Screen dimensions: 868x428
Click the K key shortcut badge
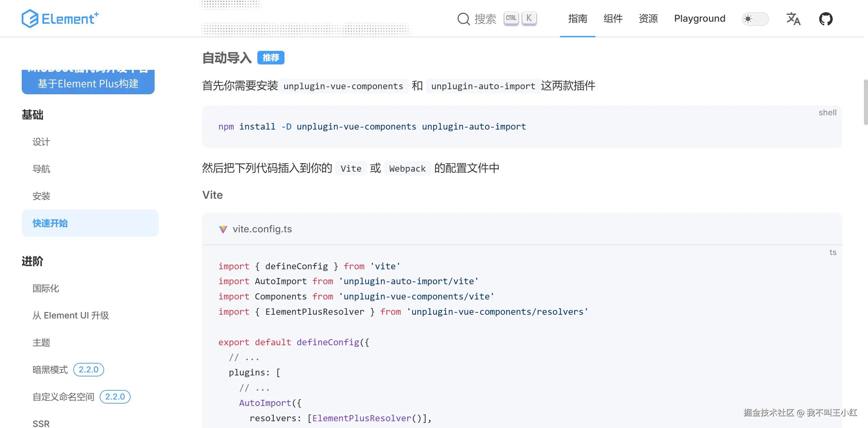pyautogui.click(x=529, y=18)
